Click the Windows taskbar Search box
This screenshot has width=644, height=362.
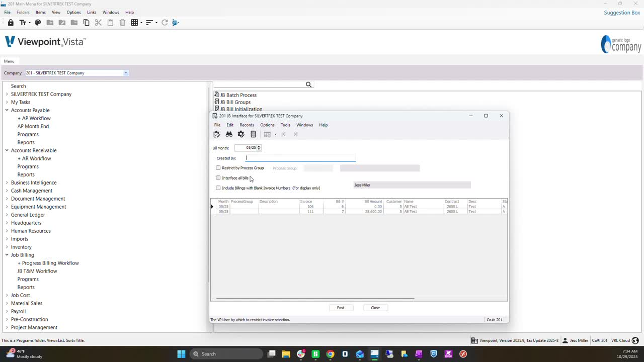point(226,354)
